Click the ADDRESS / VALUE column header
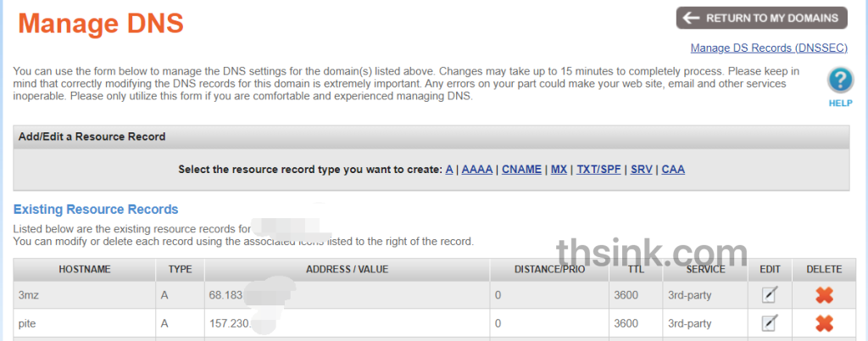The image size is (868, 341). pyautogui.click(x=347, y=270)
